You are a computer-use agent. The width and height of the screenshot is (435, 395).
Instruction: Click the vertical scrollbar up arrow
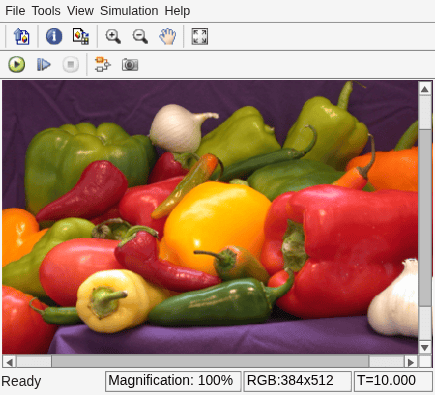point(425,89)
